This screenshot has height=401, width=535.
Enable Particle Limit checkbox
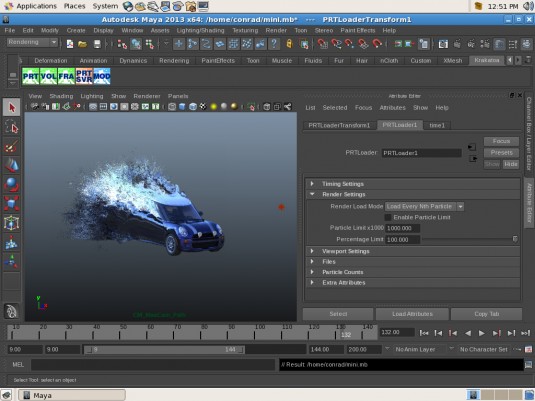tap(388, 217)
